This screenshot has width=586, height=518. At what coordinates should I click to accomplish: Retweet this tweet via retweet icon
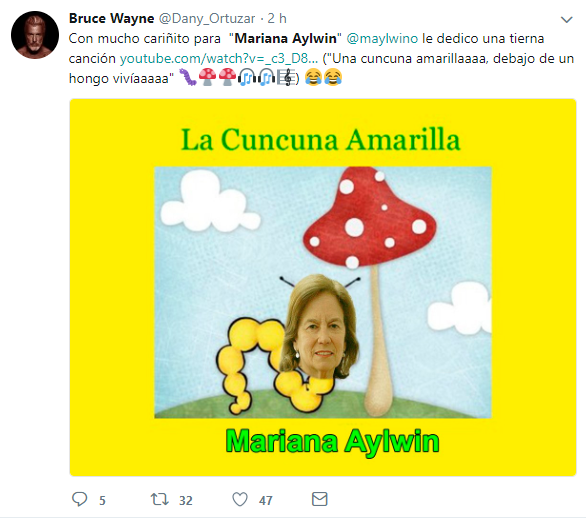click(160, 499)
